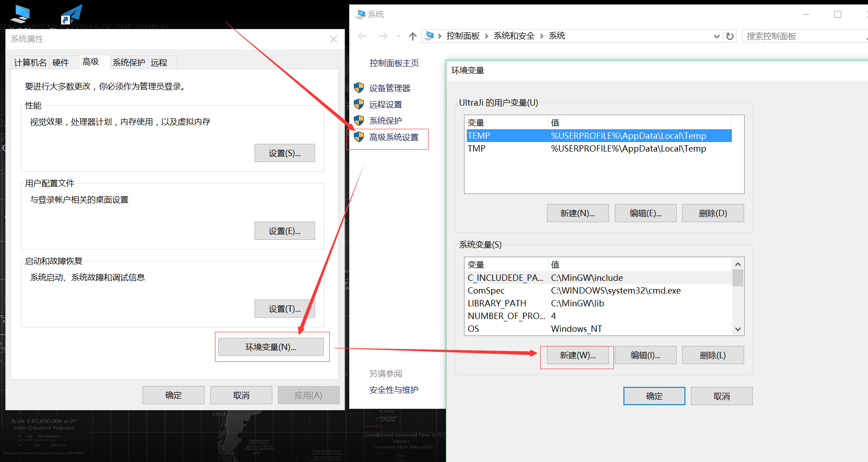Image resolution: width=868 pixels, height=462 pixels.
Task: Select OS system variable row
Action: (x=599, y=329)
